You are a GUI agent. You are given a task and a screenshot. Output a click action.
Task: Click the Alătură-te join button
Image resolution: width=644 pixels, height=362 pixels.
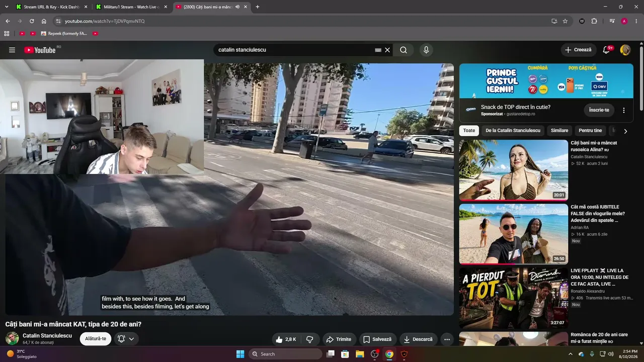[96, 339]
